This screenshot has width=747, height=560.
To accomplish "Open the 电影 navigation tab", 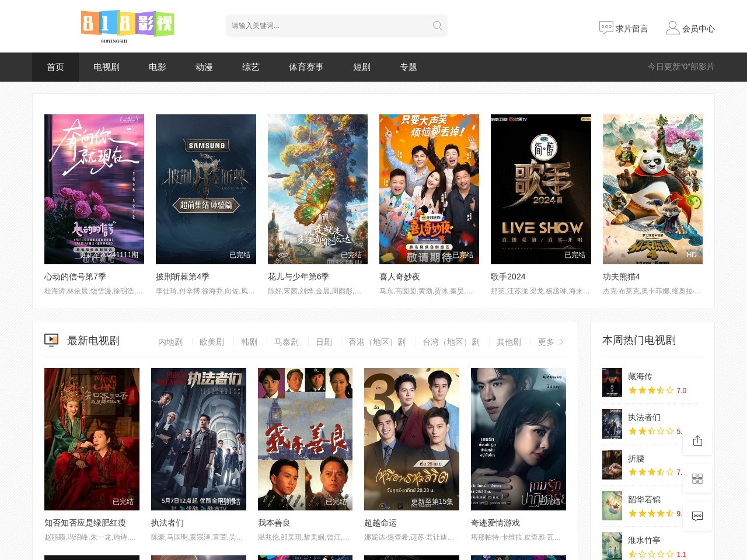I will coord(158,67).
